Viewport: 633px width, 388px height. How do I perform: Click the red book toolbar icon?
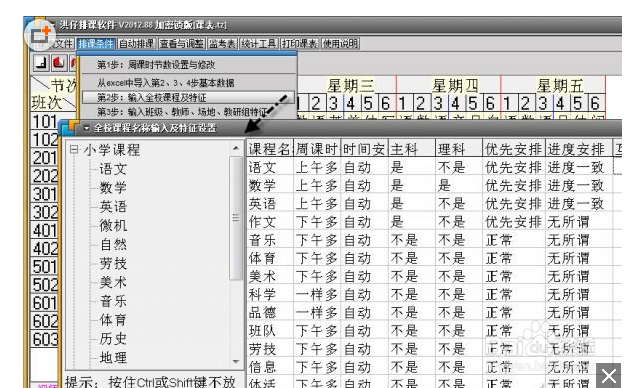[58, 63]
